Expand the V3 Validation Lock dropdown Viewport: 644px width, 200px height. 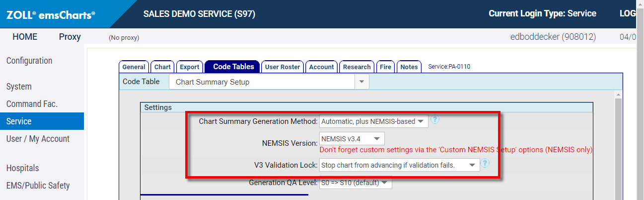pyautogui.click(x=399, y=165)
